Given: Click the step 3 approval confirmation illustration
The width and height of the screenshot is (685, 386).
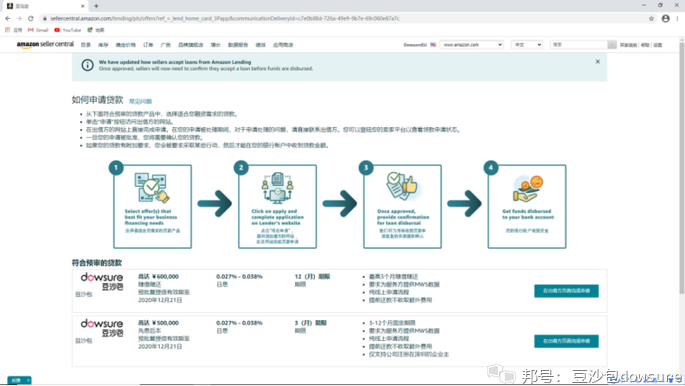Looking at the screenshot, I should point(402,186).
